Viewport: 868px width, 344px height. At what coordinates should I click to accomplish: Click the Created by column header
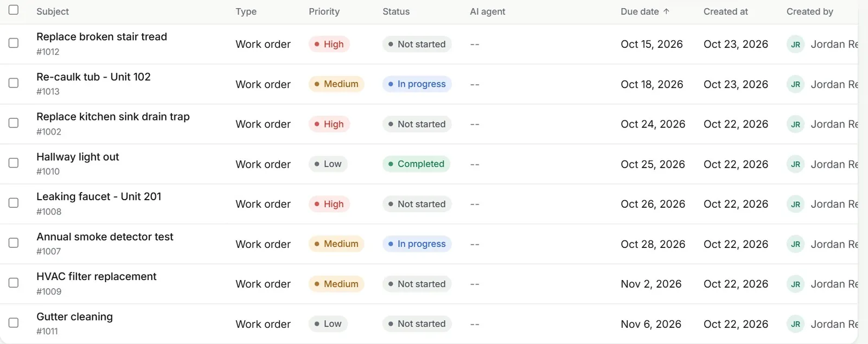tap(809, 11)
